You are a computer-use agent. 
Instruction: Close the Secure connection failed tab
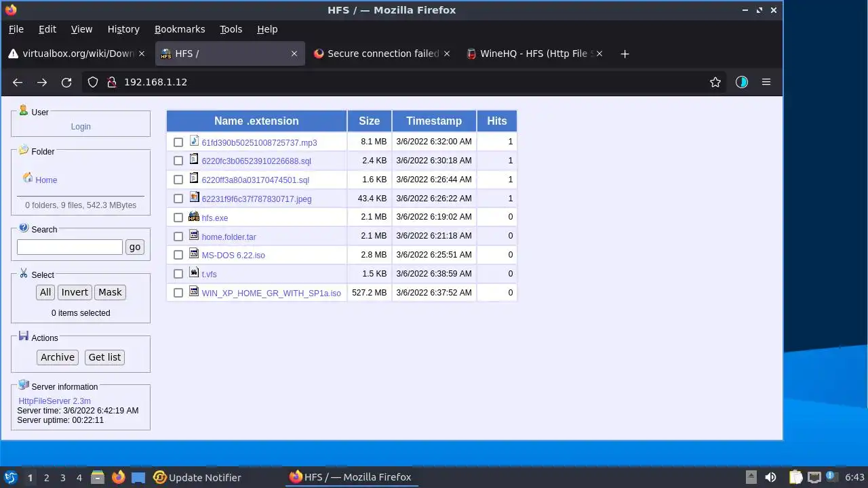tap(447, 54)
